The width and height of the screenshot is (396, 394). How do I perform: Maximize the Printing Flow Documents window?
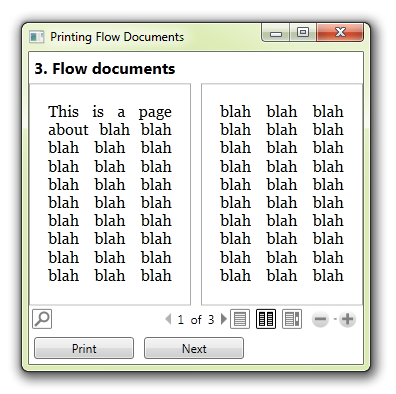[x=303, y=33]
